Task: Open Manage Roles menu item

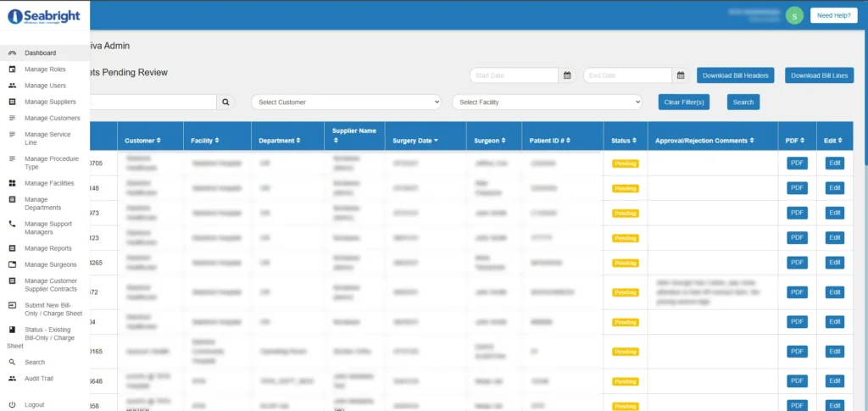Action: tap(45, 69)
